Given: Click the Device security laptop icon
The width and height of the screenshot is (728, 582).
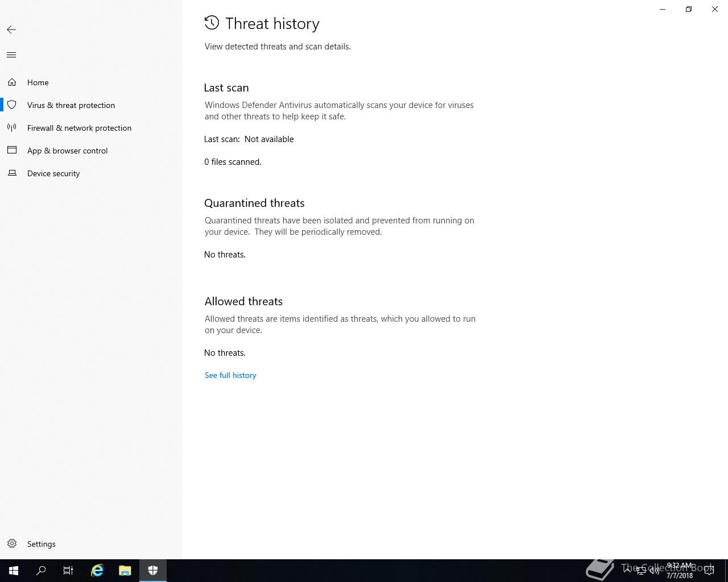Looking at the screenshot, I should (x=12, y=173).
